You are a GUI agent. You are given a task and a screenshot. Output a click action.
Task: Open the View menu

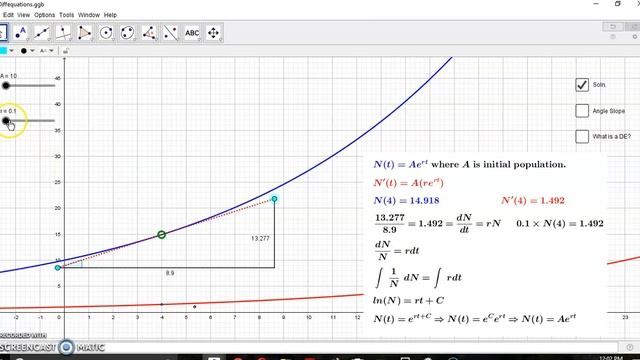(x=23, y=15)
